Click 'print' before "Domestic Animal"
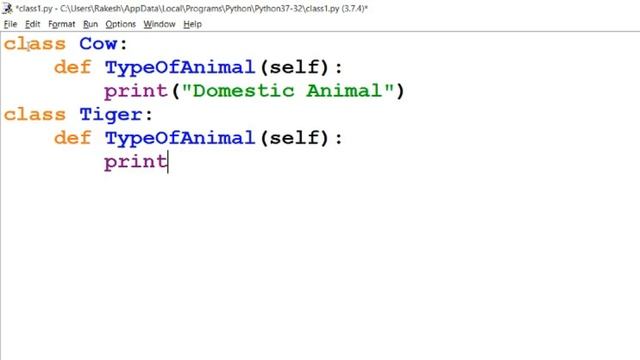 [x=136, y=91]
